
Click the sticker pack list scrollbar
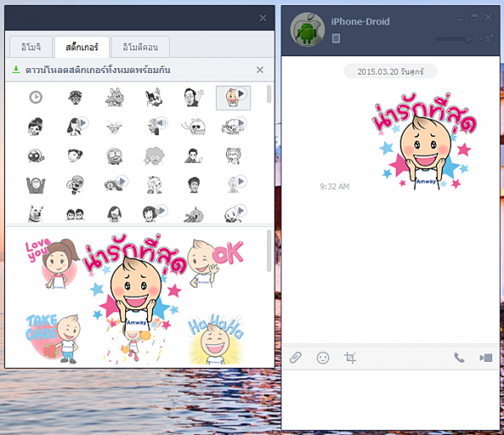click(269, 94)
